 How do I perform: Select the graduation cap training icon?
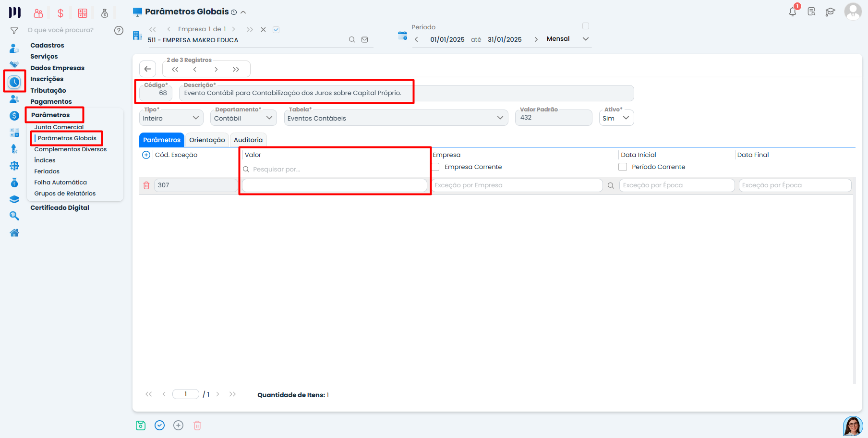coord(831,12)
